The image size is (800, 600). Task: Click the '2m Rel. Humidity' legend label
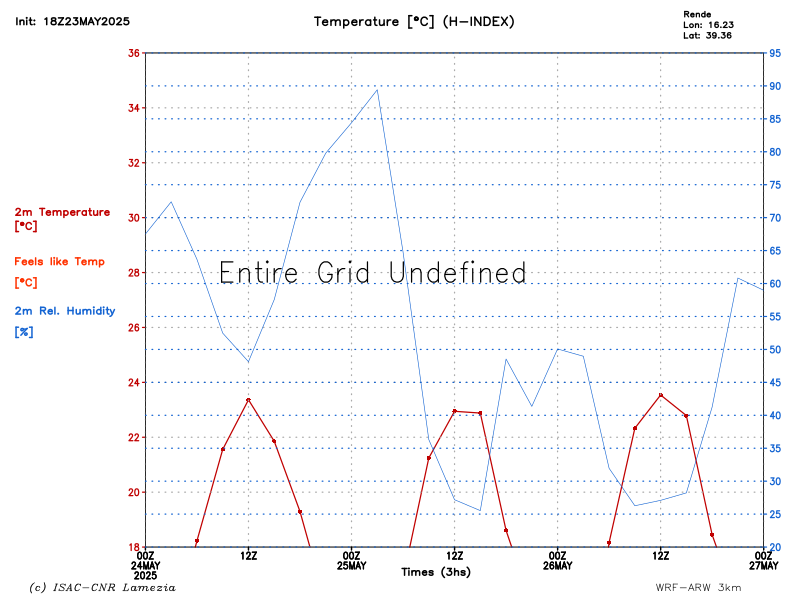click(65, 311)
